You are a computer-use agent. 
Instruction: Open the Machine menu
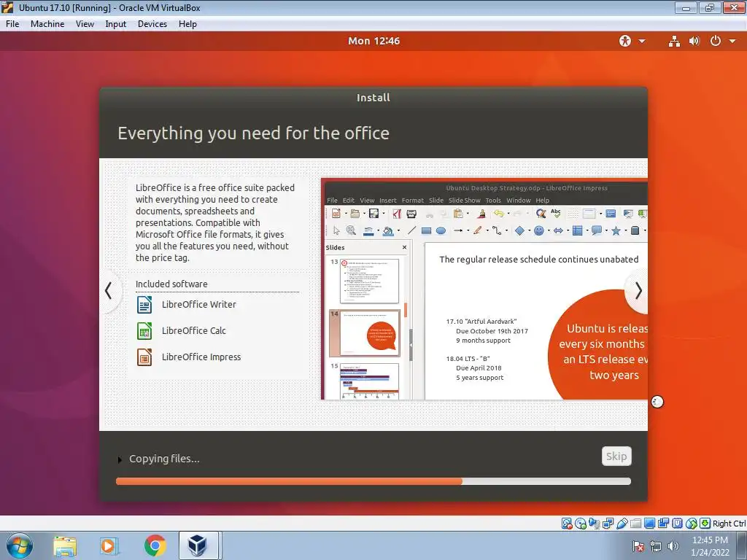tap(47, 24)
